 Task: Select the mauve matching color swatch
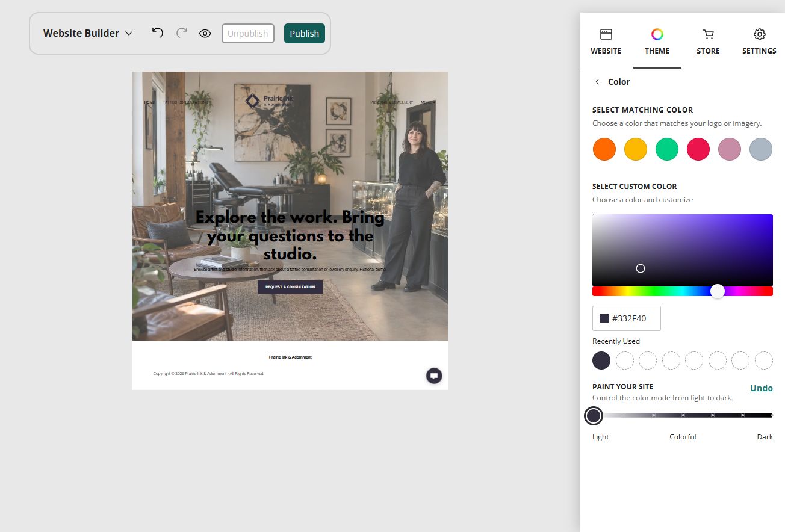(730, 149)
